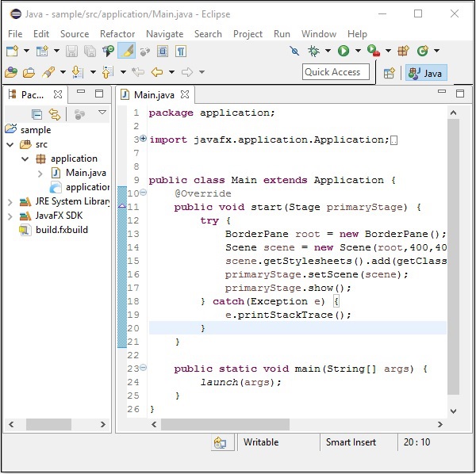Click the Back navigation yellow arrow
476x474 pixels.
(157, 72)
